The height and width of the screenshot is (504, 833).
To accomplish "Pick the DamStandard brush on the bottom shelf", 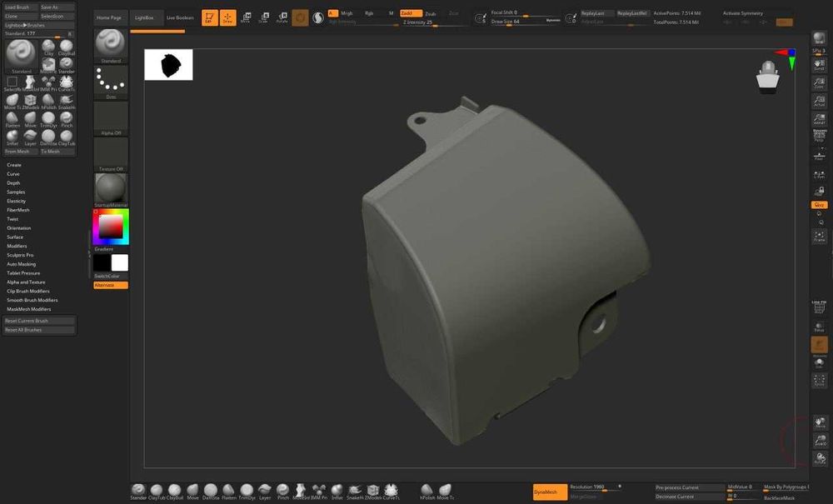I will pyautogui.click(x=211, y=492).
